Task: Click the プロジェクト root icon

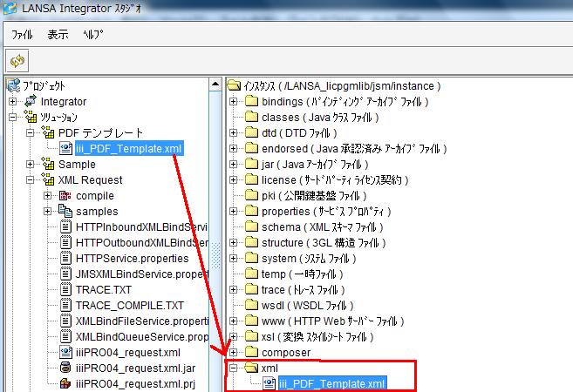Action: tap(14, 85)
